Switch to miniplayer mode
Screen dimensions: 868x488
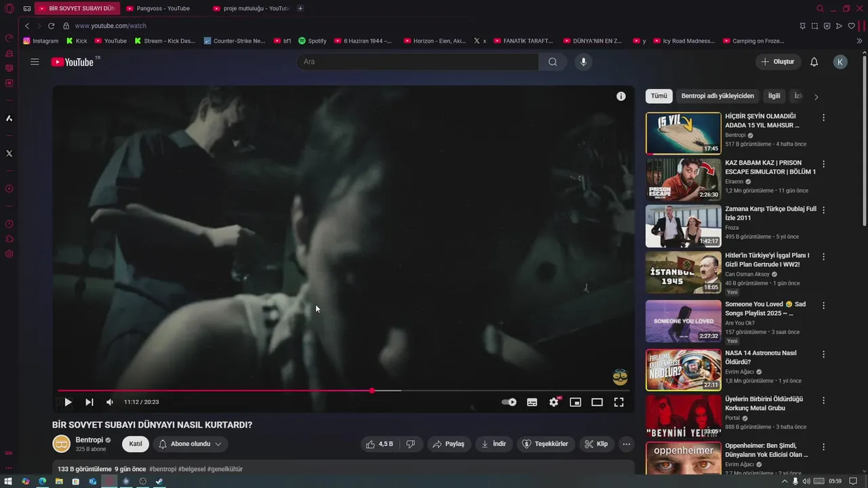coord(575,402)
